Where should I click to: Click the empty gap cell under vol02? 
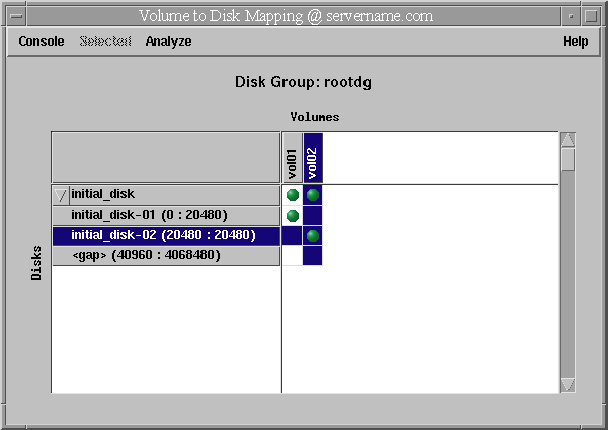(x=313, y=256)
